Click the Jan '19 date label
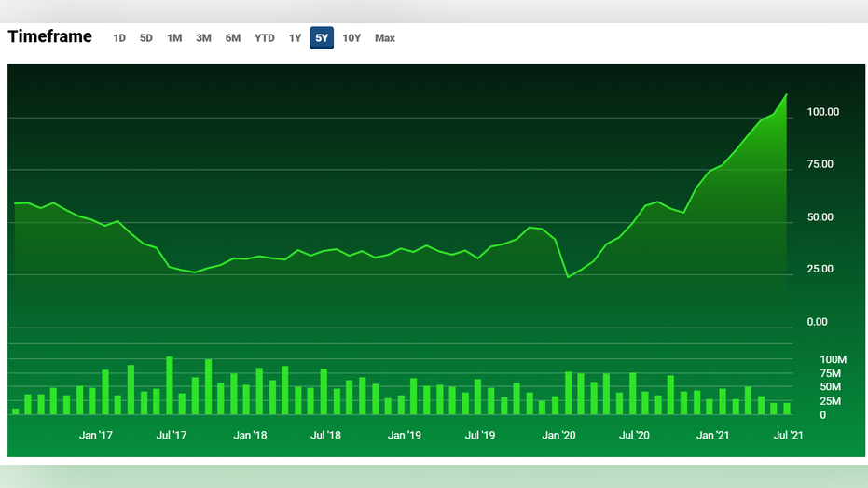This screenshot has width=868, height=488. 404,436
